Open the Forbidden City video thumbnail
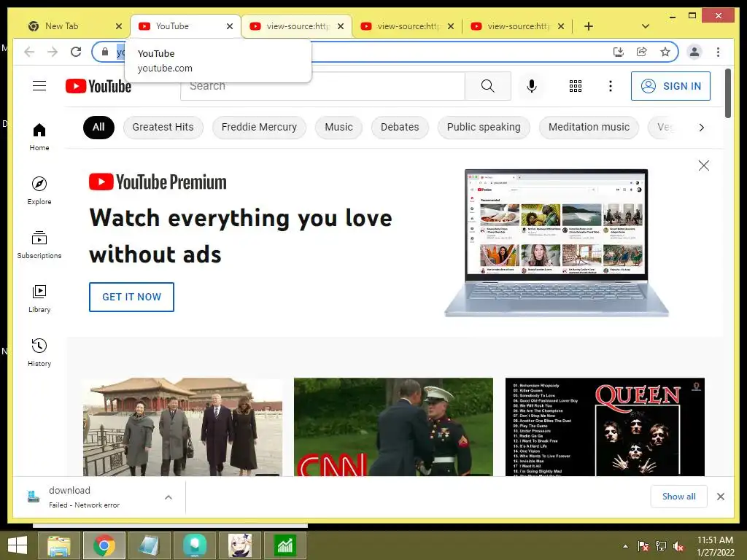This screenshot has width=747, height=560. tap(182, 427)
